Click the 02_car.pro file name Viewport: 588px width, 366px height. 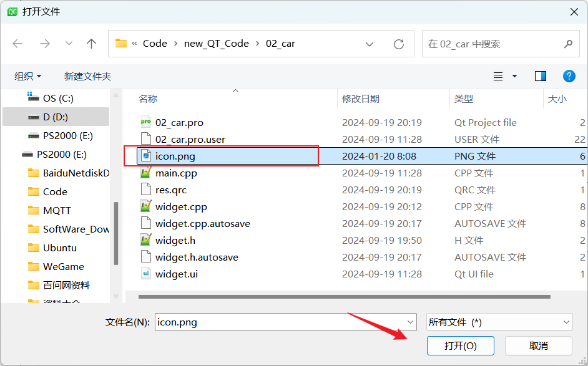(x=179, y=122)
